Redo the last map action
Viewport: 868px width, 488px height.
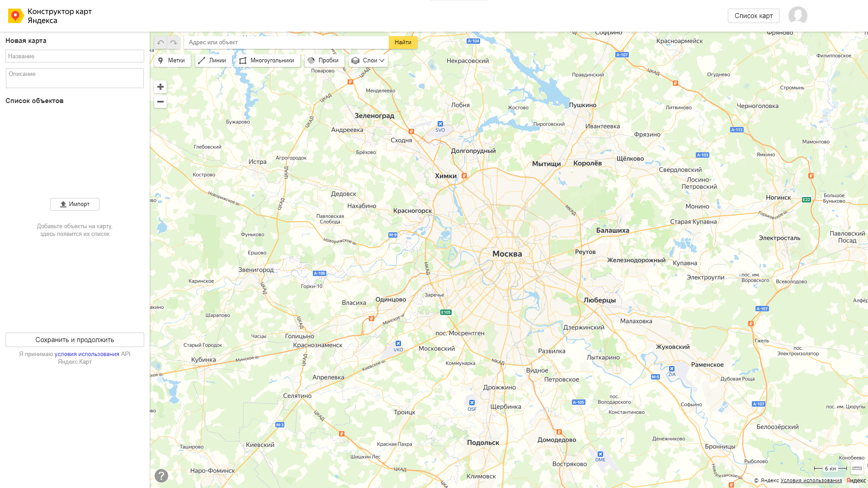[x=173, y=42]
